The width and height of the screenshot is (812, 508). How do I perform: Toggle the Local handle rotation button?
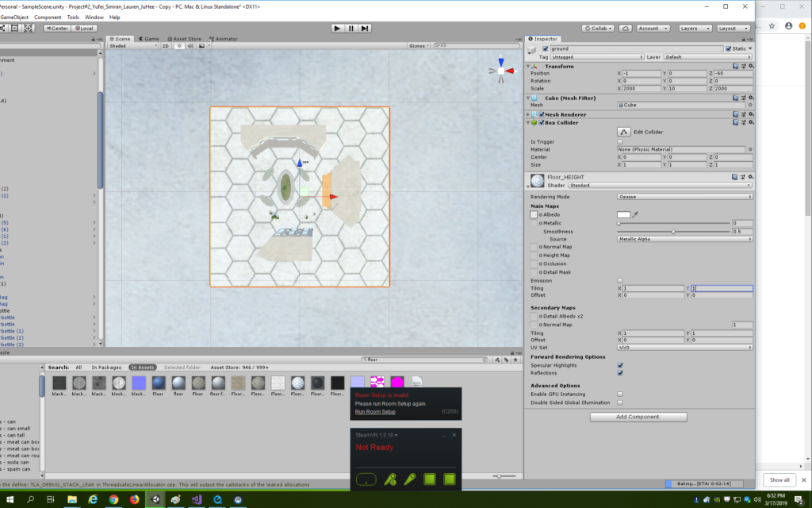click(x=84, y=29)
